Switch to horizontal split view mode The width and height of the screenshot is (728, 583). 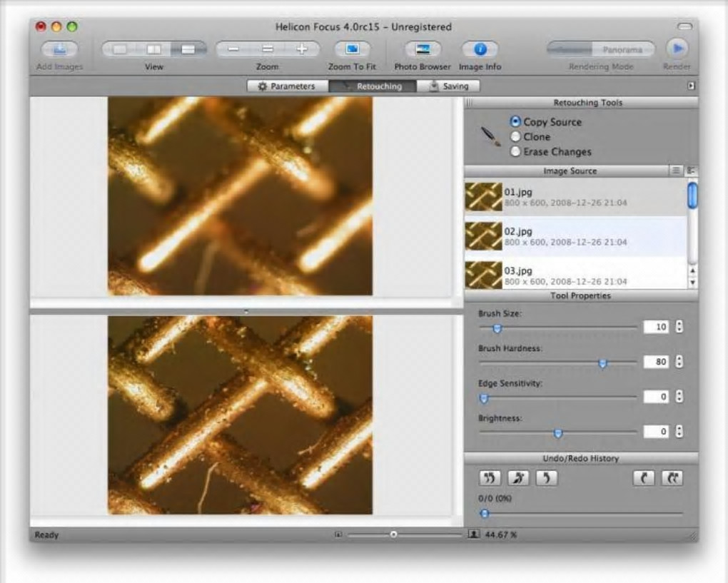coord(188,50)
